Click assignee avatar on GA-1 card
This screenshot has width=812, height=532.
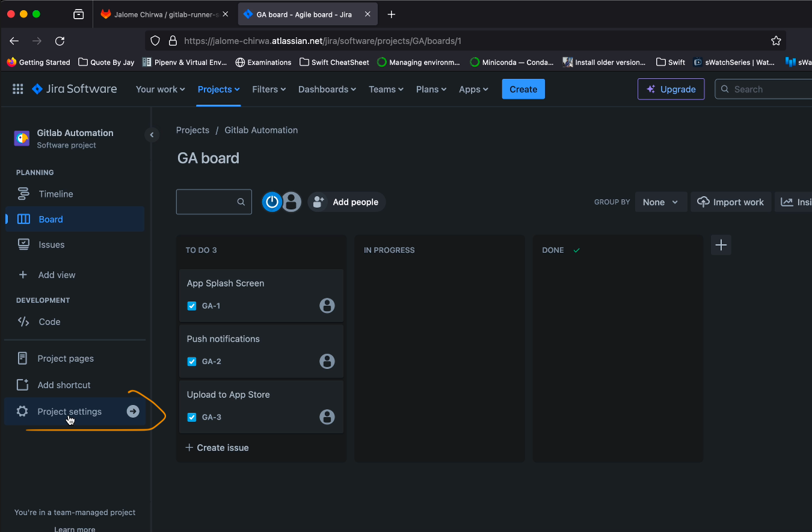point(327,306)
